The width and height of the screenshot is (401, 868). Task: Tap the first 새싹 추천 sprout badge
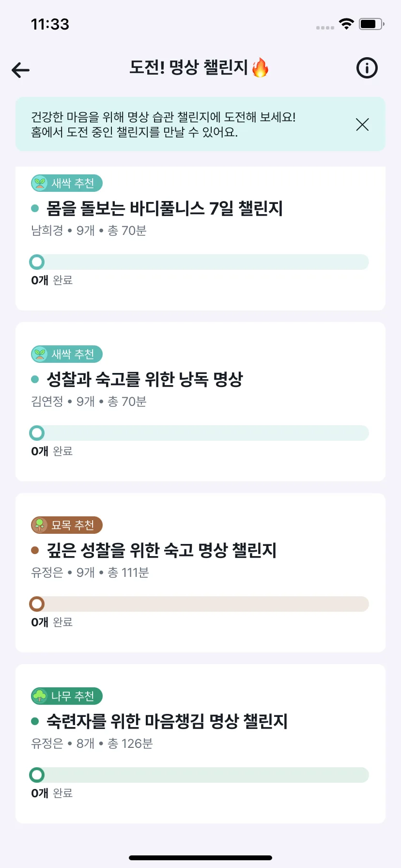(x=67, y=183)
